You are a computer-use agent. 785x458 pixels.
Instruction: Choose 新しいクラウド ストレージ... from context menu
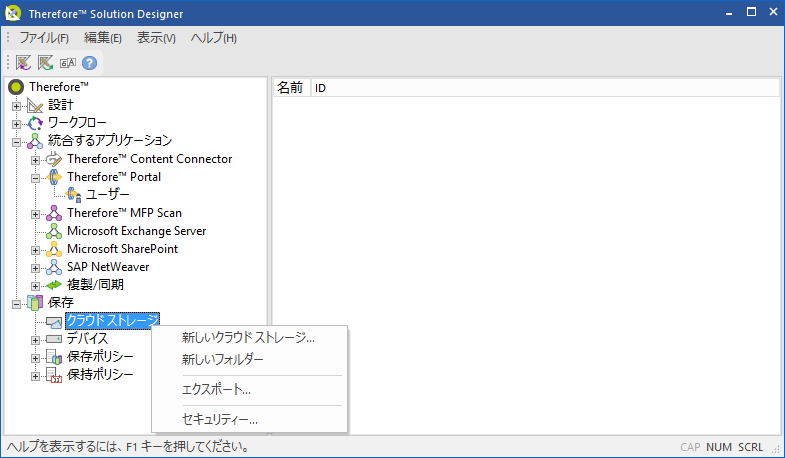pos(249,338)
